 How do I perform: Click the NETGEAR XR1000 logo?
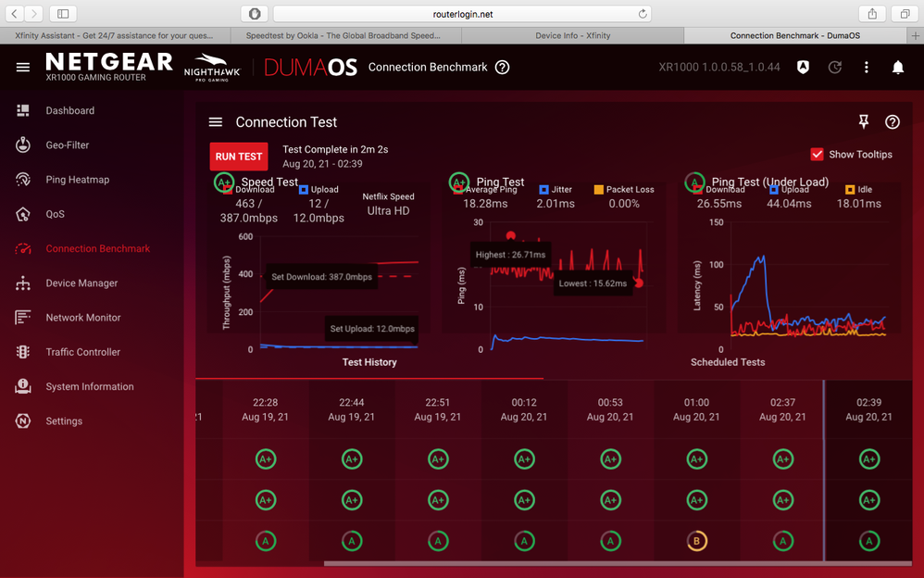point(109,68)
